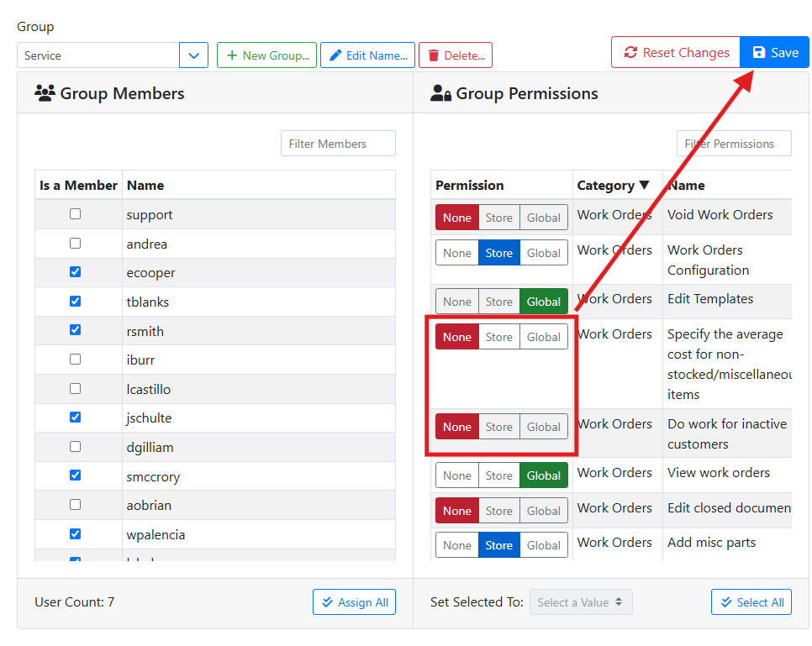Screen dimensions: 812x646
Task: Click Select All checkmark button
Action: pyautogui.click(x=751, y=602)
